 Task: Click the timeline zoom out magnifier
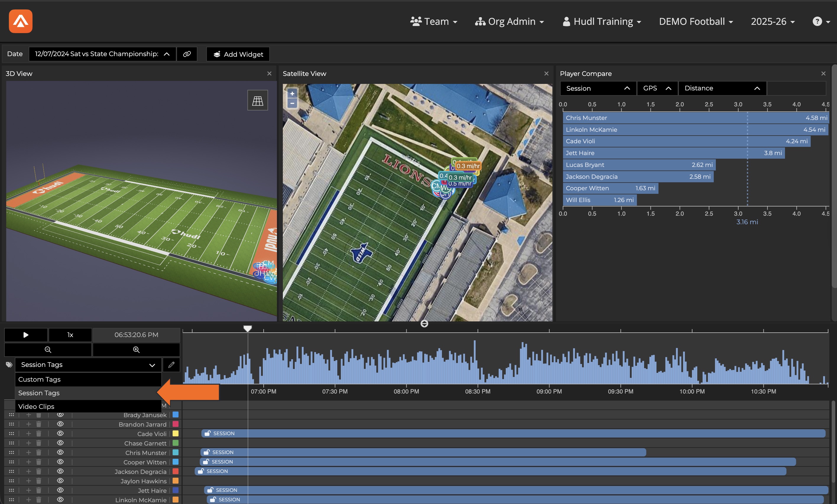pyautogui.click(x=48, y=349)
